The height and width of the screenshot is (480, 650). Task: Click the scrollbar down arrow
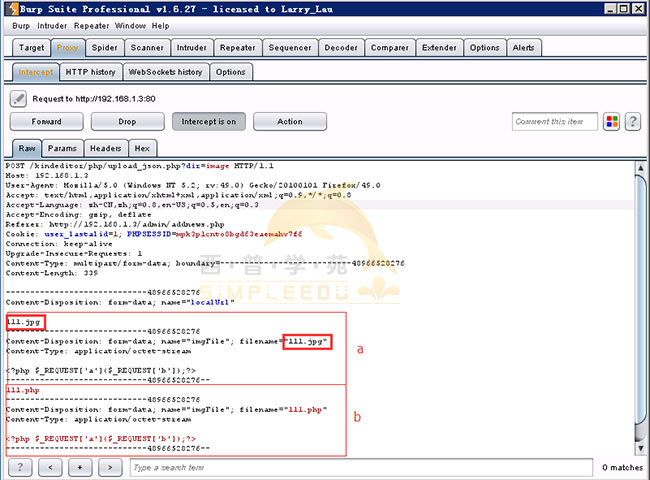pyautogui.click(x=641, y=448)
